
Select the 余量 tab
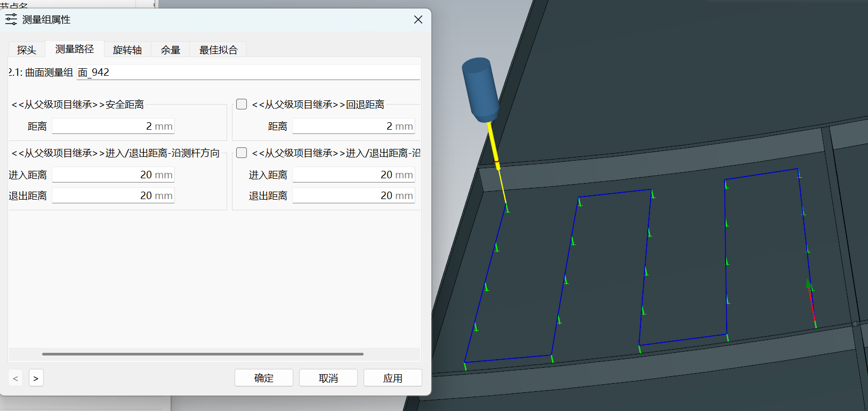[171, 50]
